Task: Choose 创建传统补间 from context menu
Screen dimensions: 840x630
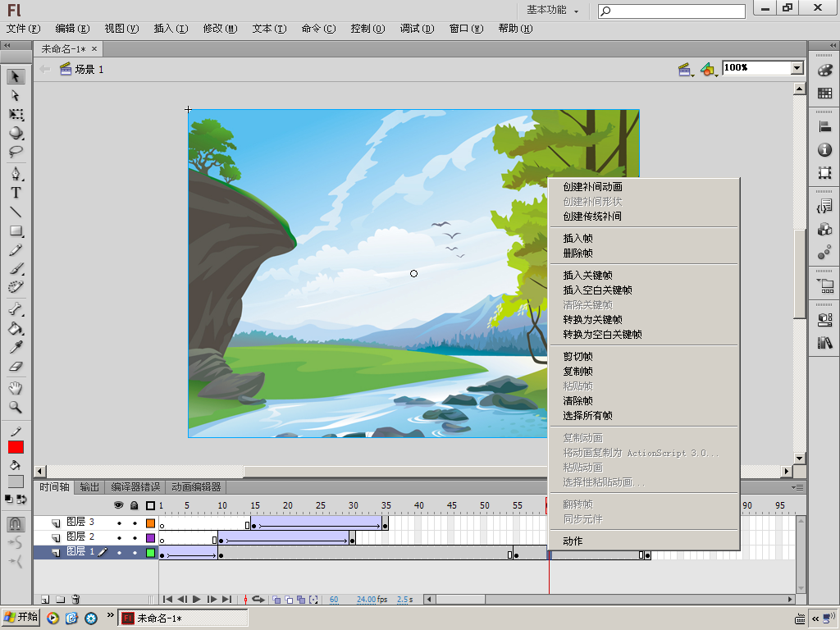Action: pyautogui.click(x=592, y=217)
